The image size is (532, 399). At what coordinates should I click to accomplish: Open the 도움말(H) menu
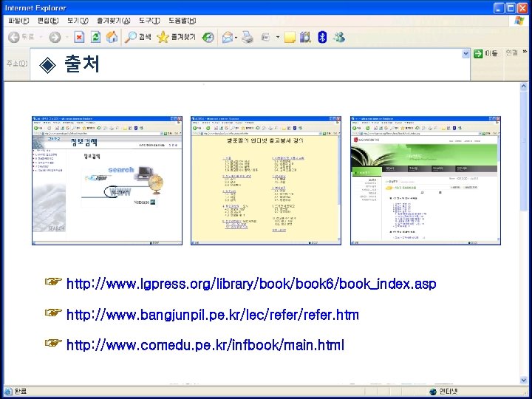click(x=183, y=21)
